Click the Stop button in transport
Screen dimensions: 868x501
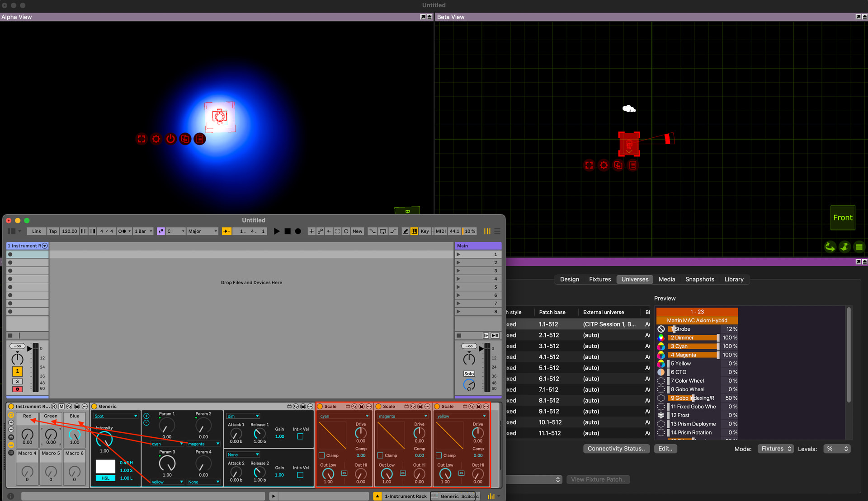point(288,231)
